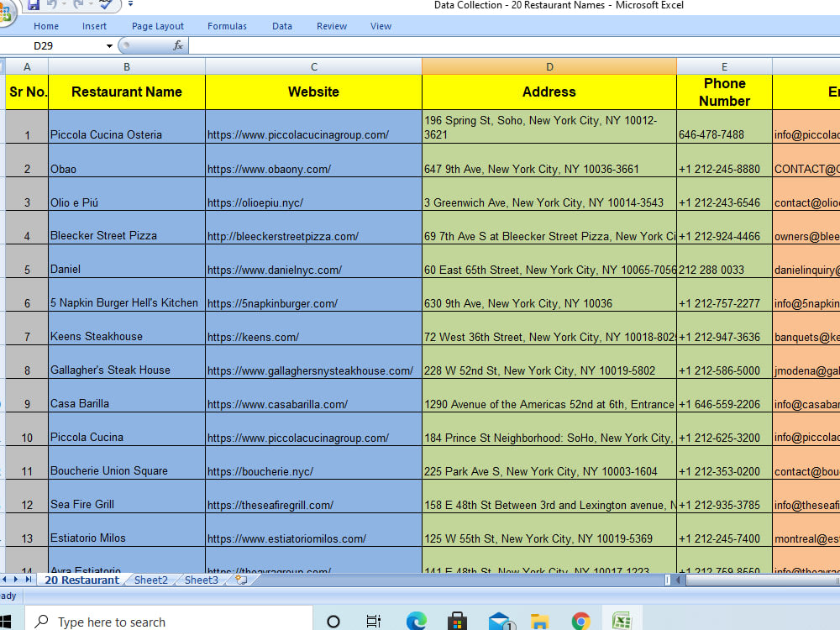This screenshot has width=840, height=630.
Task: Open the View ribbon tab
Action: point(381,26)
